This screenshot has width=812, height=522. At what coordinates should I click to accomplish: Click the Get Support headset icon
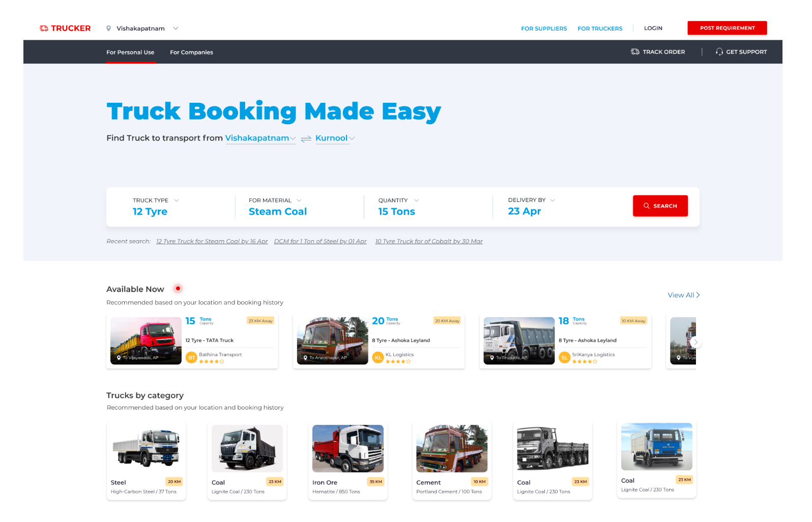click(x=719, y=52)
